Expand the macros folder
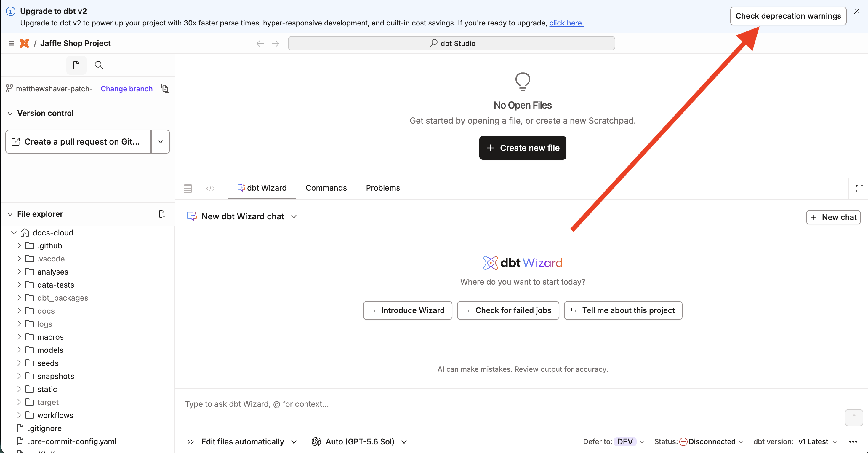868x453 pixels. 19,337
